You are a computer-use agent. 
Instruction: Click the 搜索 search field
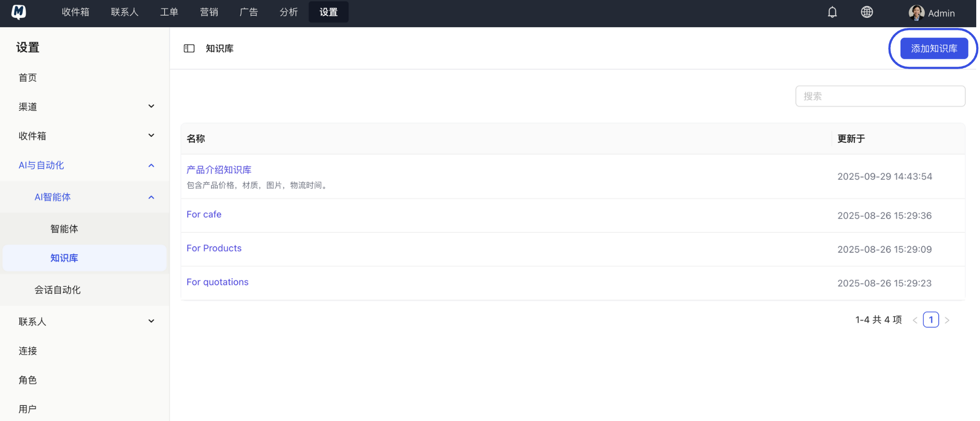pyautogui.click(x=880, y=96)
